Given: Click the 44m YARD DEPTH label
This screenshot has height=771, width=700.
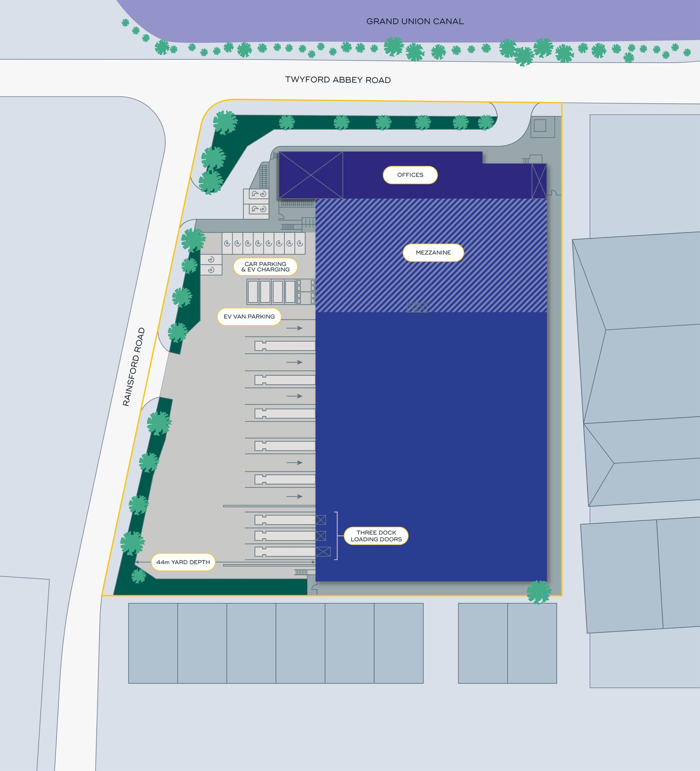Looking at the screenshot, I should 183,562.
